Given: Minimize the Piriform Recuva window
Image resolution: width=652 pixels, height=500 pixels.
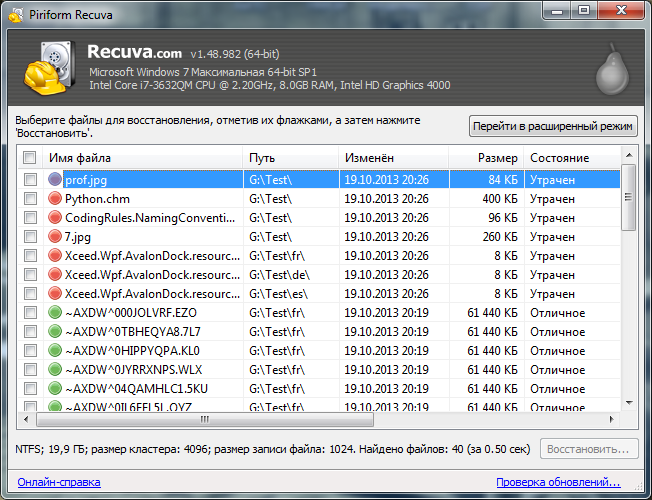Looking at the screenshot, I should click(x=557, y=11).
